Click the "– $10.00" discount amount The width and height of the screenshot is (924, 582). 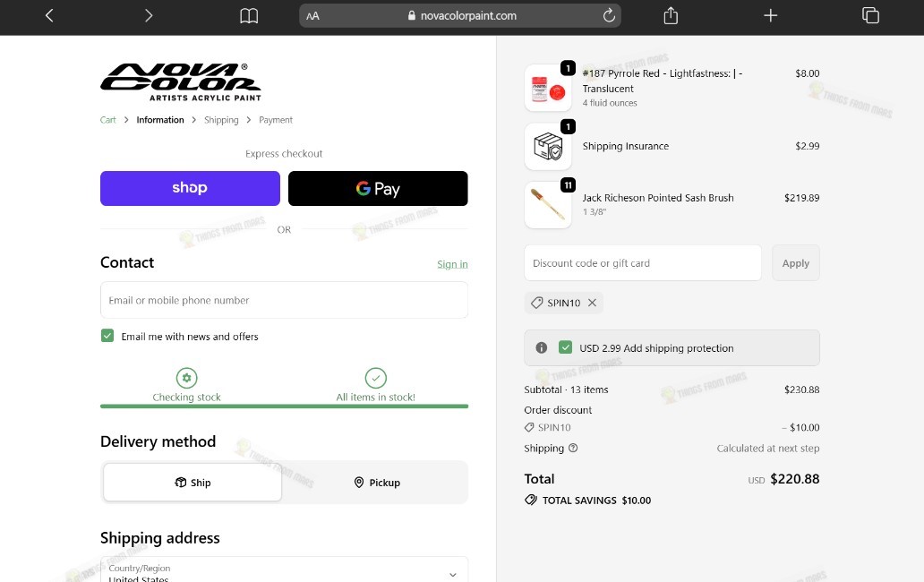(800, 427)
